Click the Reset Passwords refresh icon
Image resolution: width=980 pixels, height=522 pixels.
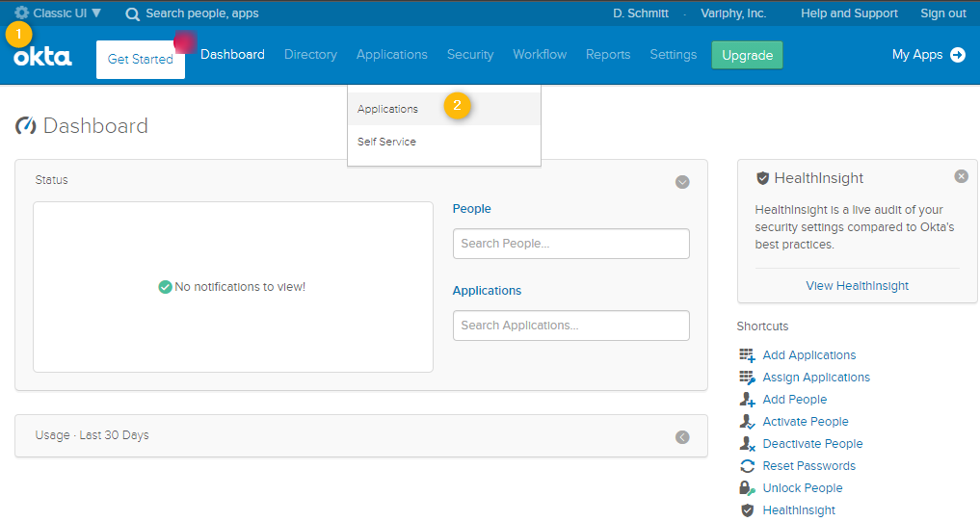point(748,466)
